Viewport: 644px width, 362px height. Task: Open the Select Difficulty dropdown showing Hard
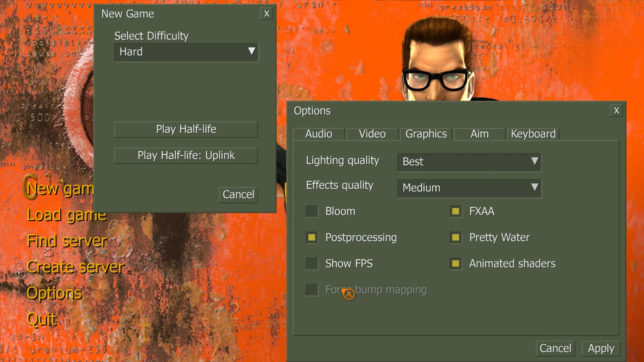tap(186, 52)
